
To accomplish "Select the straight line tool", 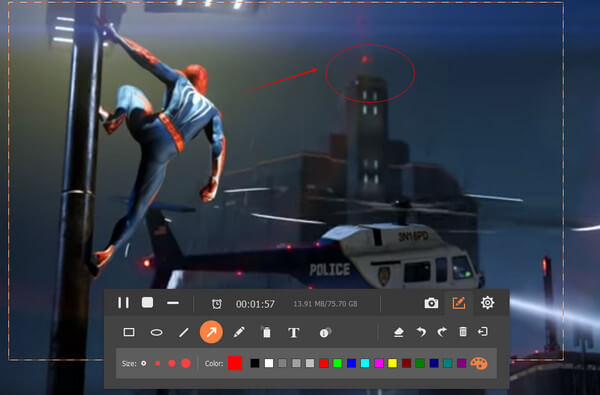I will (184, 332).
